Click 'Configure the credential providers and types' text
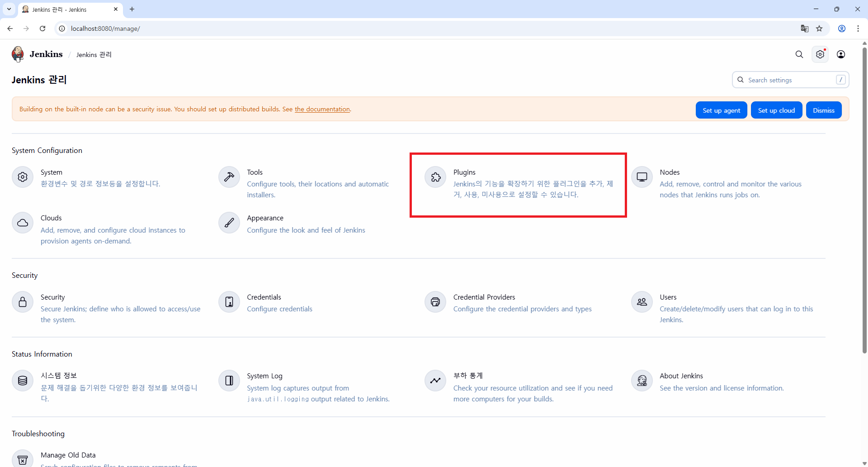868x467 pixels. (522, 309)
